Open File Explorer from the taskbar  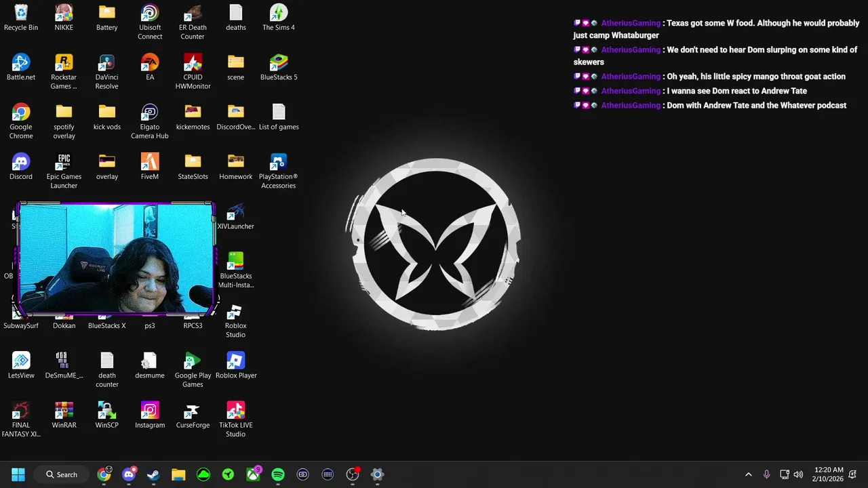pyautogui.click(x=178, y=474)
